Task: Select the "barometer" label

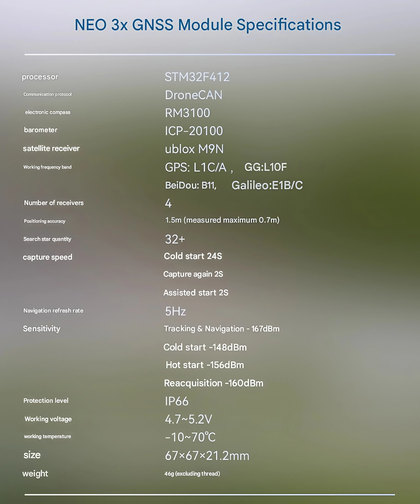Action: point(41,130)
